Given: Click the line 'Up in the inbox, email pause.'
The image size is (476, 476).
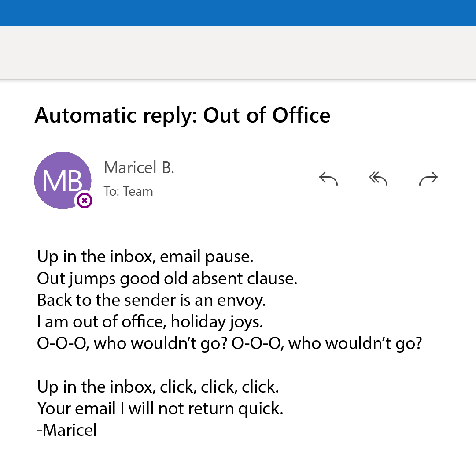Looking at the screenshot, I should (x=145, y=257).
